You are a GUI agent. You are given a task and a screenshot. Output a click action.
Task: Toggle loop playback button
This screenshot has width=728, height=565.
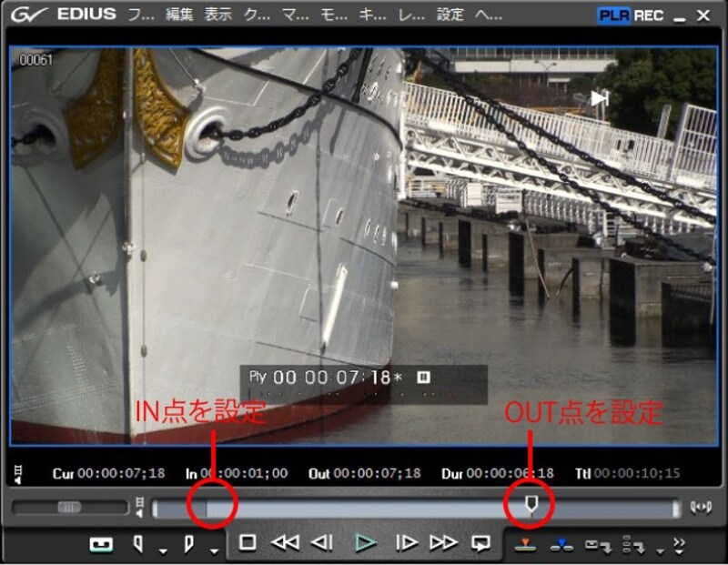click(480, 543)
